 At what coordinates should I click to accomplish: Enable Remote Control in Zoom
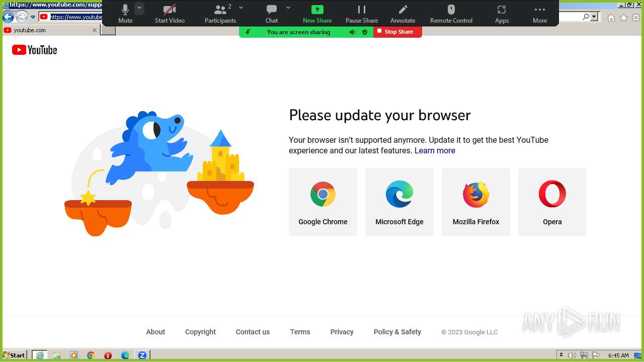point(451,14)
